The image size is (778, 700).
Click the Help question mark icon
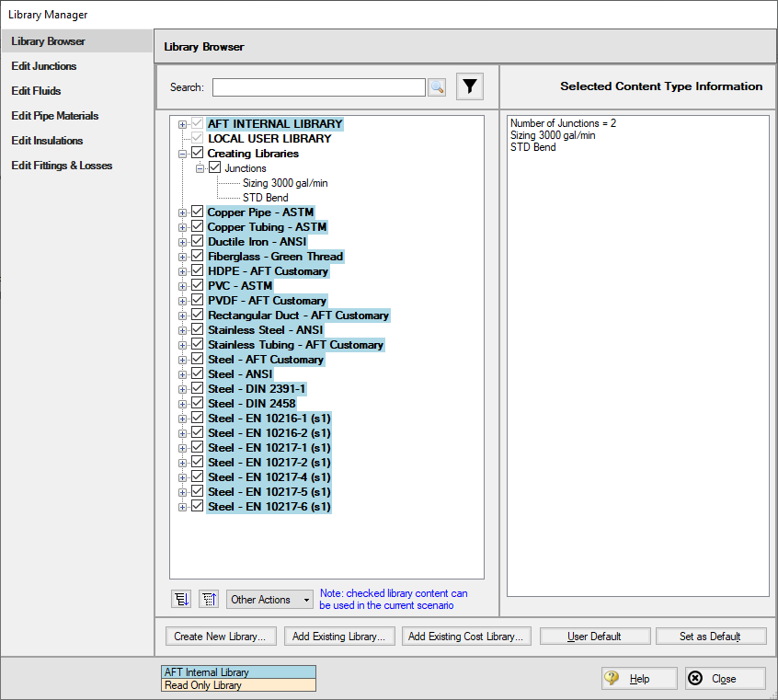click(612, 679)
